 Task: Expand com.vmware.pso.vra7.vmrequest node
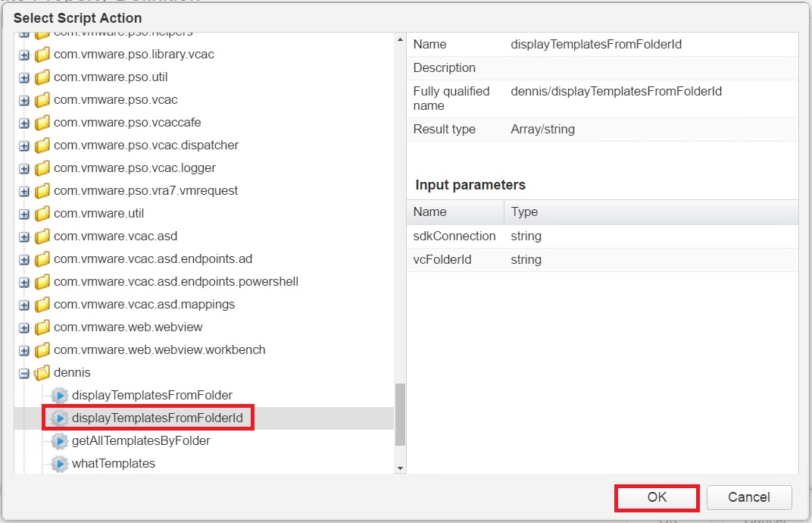[24, 192]
